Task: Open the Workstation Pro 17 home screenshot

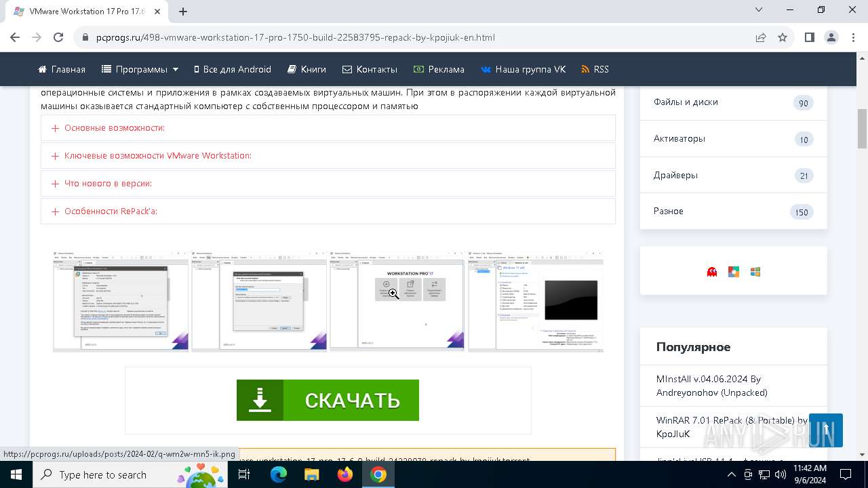Action: (x=397, y=301)
